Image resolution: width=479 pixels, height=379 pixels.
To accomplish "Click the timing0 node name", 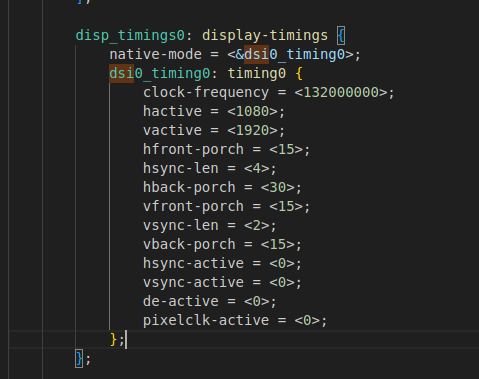I will (x=257, y=73).
